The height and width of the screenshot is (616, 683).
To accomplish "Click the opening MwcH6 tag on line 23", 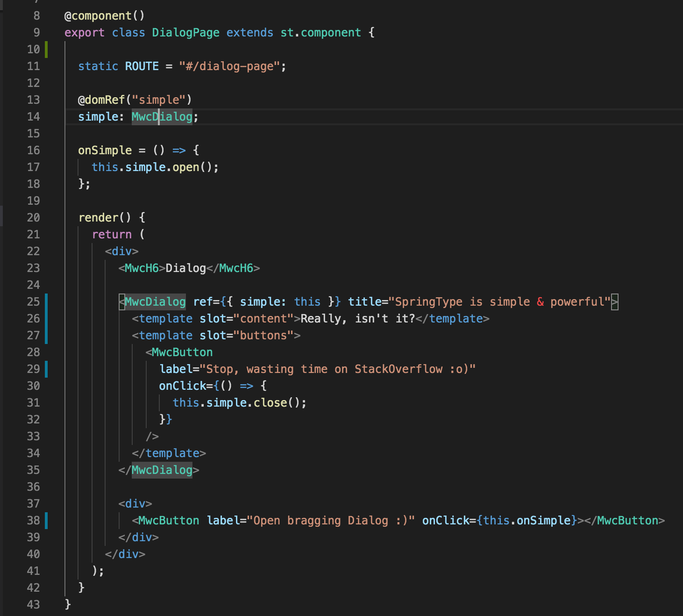I will click(142, 268).
